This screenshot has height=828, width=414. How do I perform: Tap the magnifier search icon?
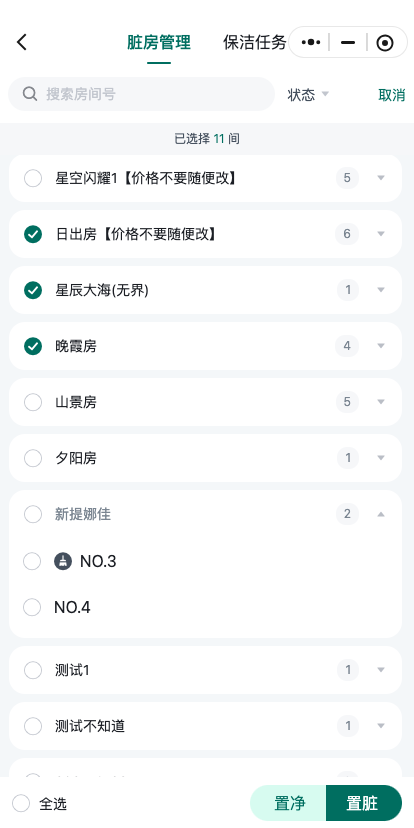click(x=30, y=94)
